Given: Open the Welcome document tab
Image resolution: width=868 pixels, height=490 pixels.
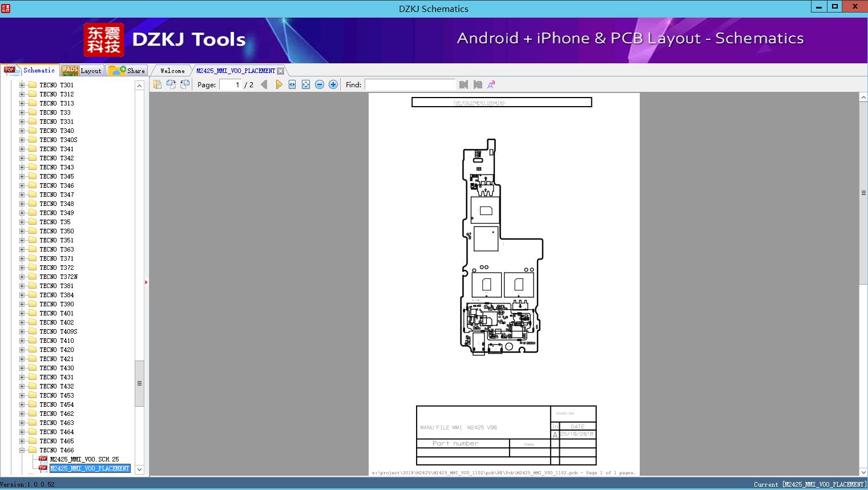Looking at the screenshot, I should click(172, 71).
